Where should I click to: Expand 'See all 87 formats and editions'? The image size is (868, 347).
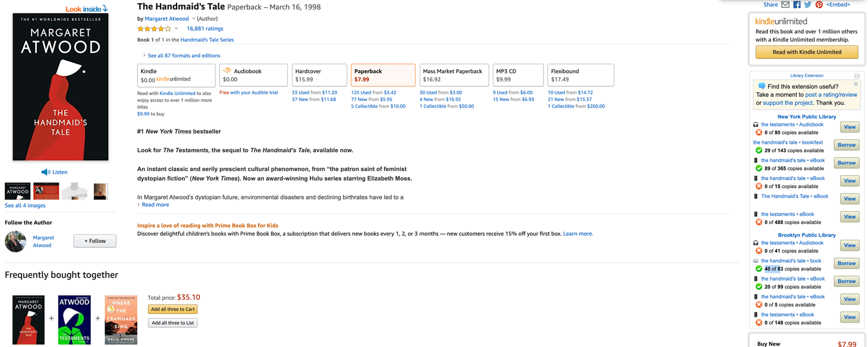tap(181, 56)
